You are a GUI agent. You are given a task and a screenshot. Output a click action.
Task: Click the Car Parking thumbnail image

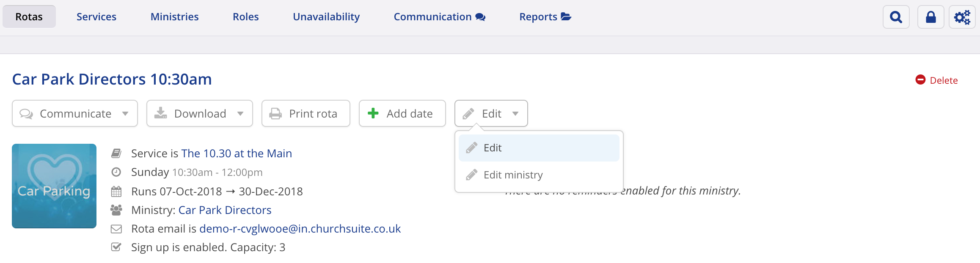tap(54, 186)
